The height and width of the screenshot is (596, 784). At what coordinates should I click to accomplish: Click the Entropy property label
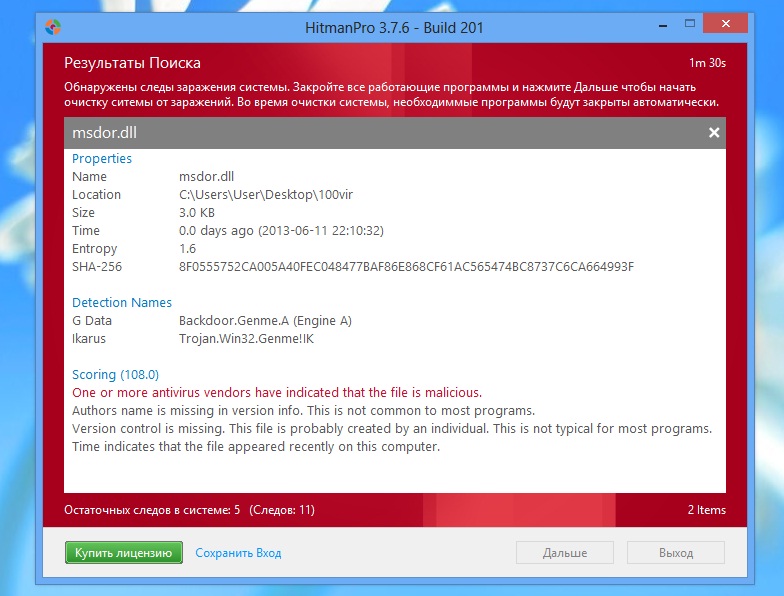[x=94, y=248]
